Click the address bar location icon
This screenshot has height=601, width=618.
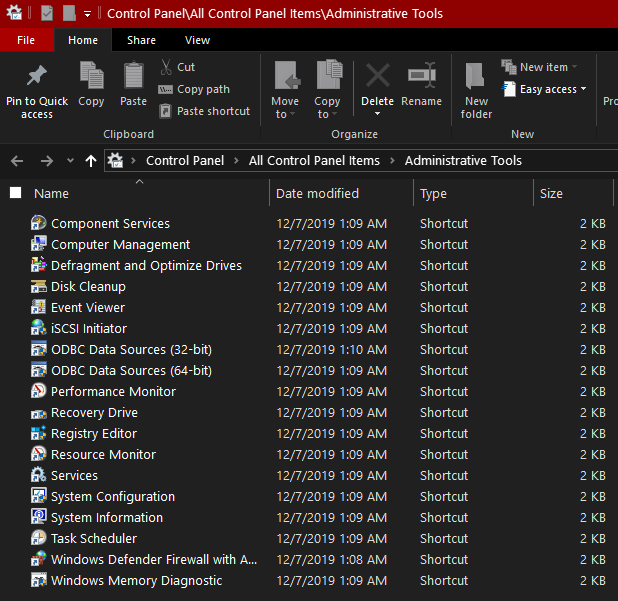tap(115, 160)
